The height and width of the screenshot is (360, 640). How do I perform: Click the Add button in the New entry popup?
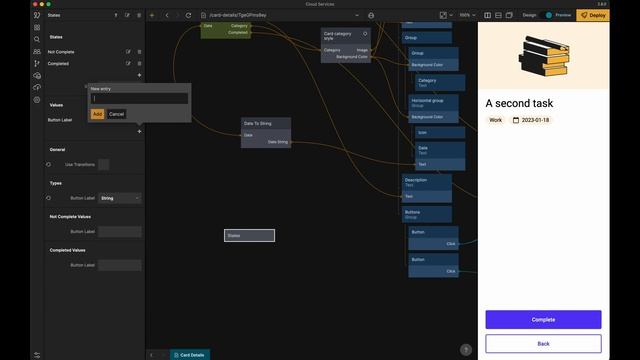tap(97, 114)
